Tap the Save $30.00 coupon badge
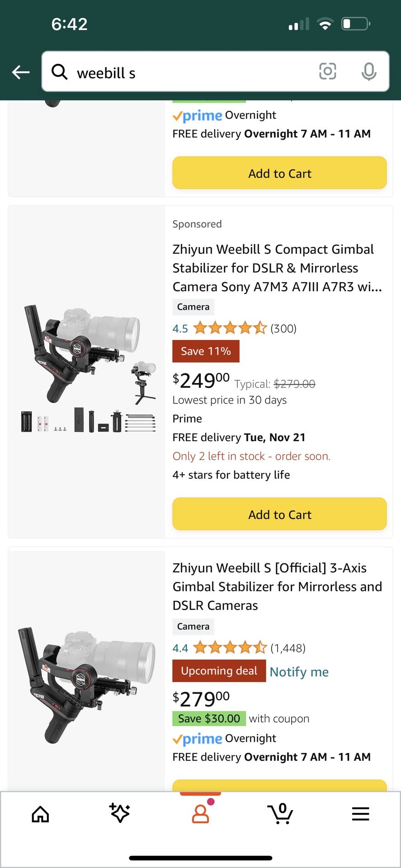Screen dimensions: 401x868 point(209,718)
